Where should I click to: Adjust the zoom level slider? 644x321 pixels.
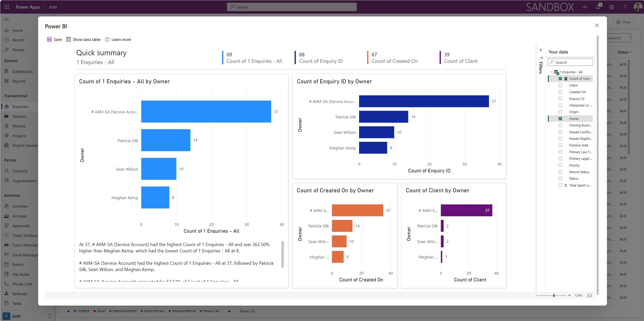coord(554,296)
